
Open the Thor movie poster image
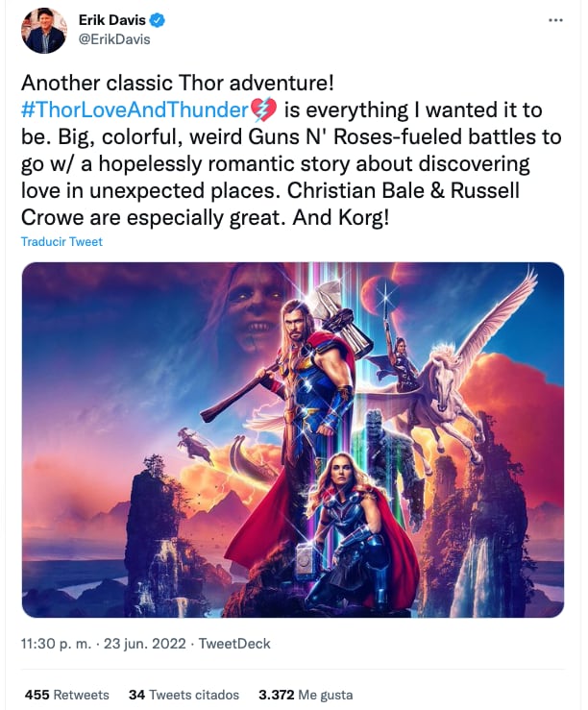coord(292,439)
